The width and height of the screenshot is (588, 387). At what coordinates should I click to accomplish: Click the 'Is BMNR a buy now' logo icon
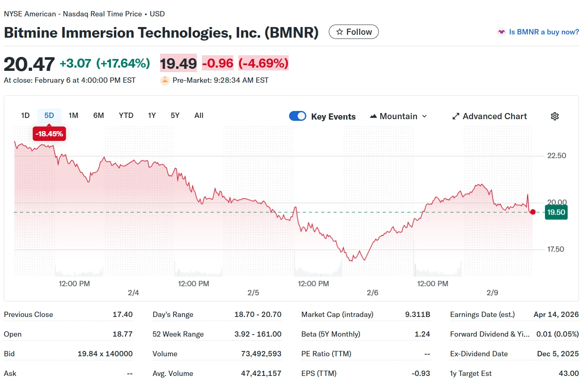501,32
